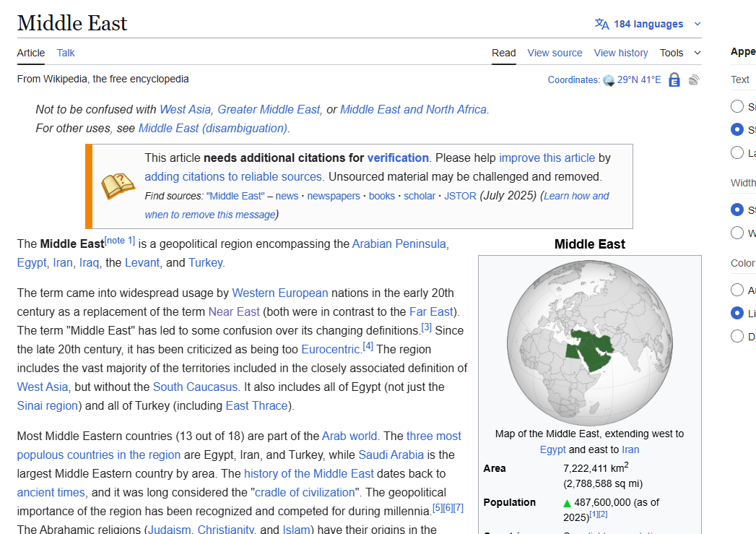Click citation reference [4]
Image resolution: width=756 pixels, height=534 pixels.
coord(368,346)
